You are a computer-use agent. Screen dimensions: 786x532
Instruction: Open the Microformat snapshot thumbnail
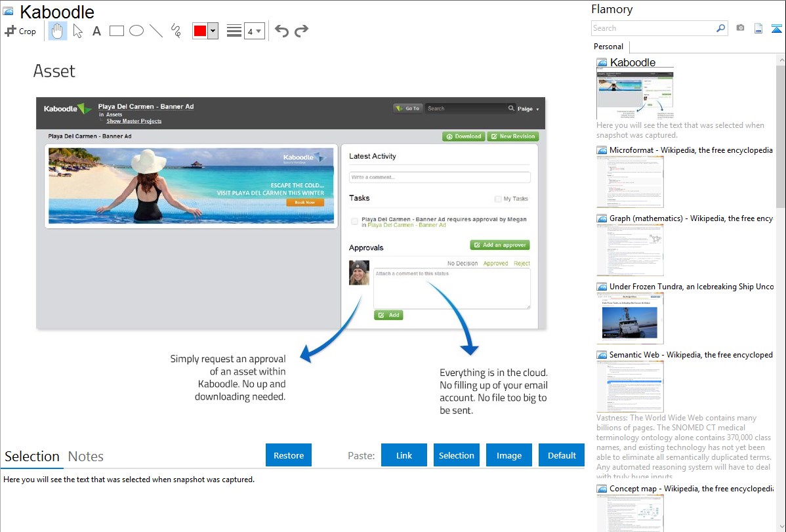[630, 182]
